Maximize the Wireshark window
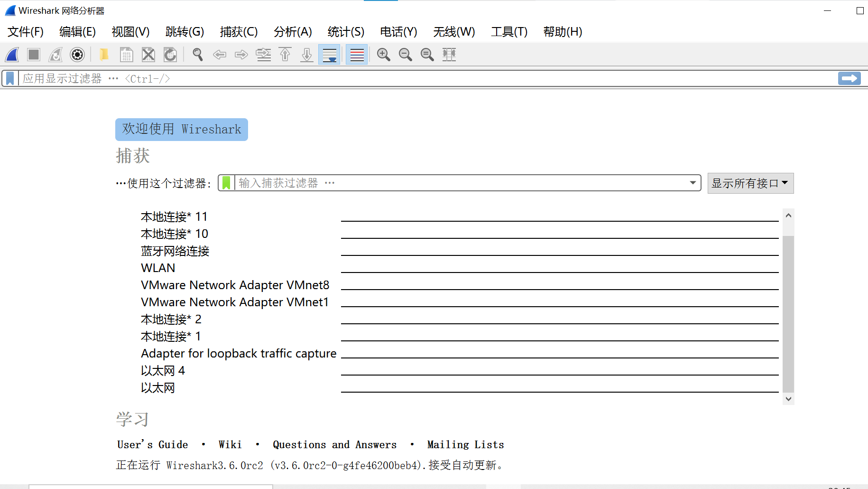The width and height of the screenshot is (868, 489). 860,10
